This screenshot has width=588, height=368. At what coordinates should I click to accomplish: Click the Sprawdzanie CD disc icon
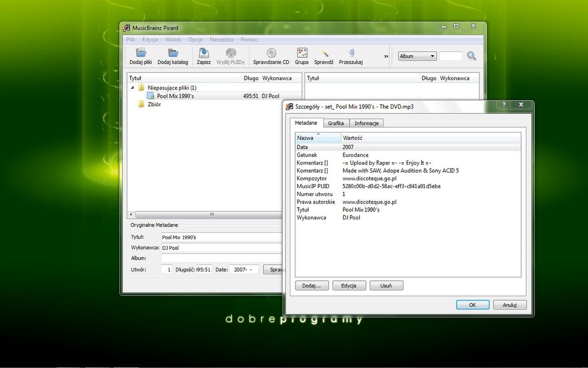click(x=271, y=53)
